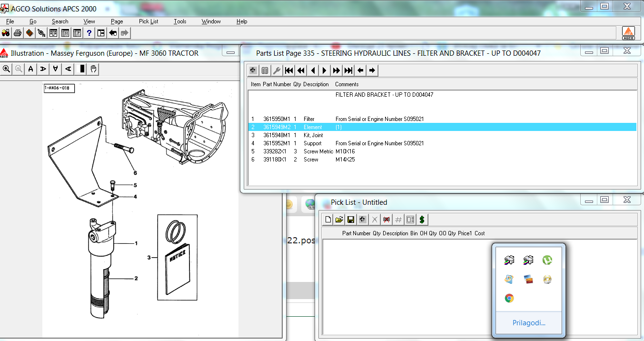The height and width of the screenshot is (341, 644).
Task: Open the Window menu
Action: [x=211, y=21]
